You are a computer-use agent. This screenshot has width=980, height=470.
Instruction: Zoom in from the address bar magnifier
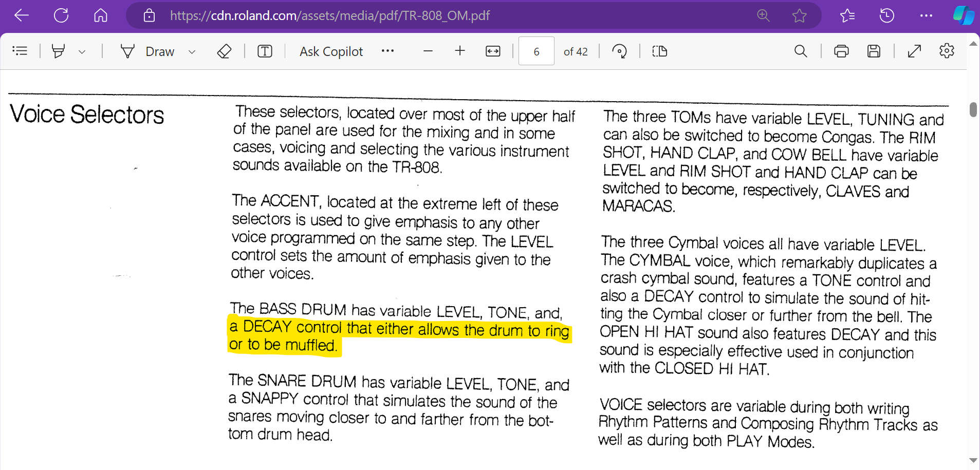pos(764,15)
